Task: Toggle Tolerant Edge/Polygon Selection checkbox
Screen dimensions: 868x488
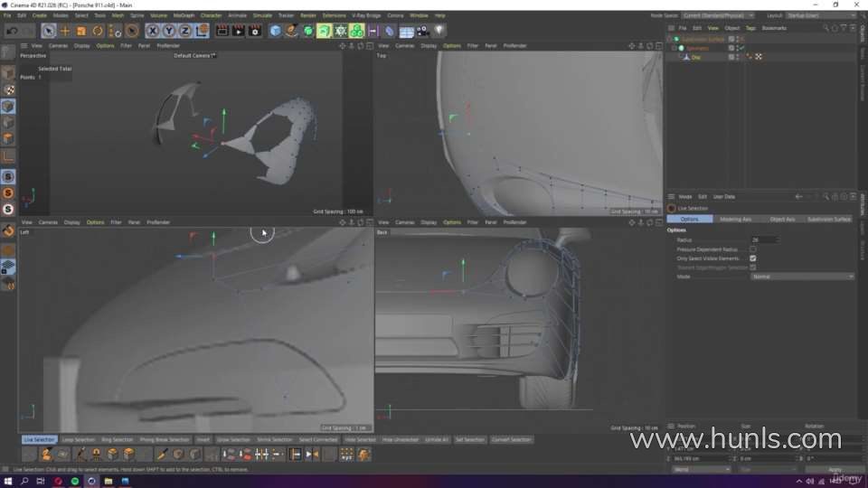Action: click(753, 267)
